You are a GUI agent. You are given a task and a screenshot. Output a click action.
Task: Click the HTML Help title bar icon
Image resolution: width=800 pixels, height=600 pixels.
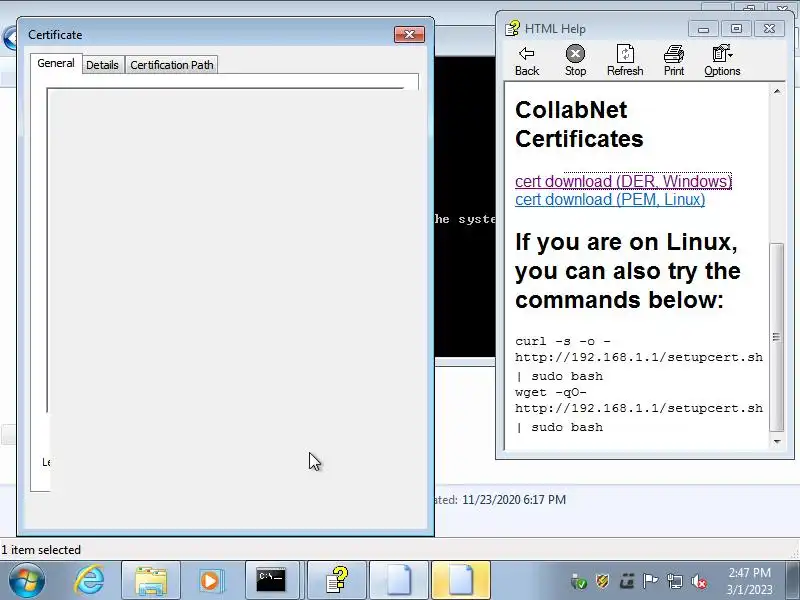(512, 29)
